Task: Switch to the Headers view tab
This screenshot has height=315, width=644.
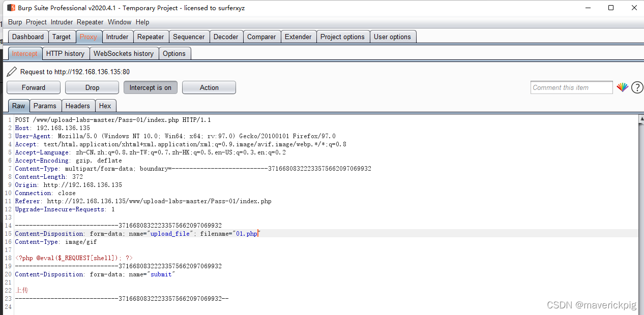Action: tap(78, 106)
